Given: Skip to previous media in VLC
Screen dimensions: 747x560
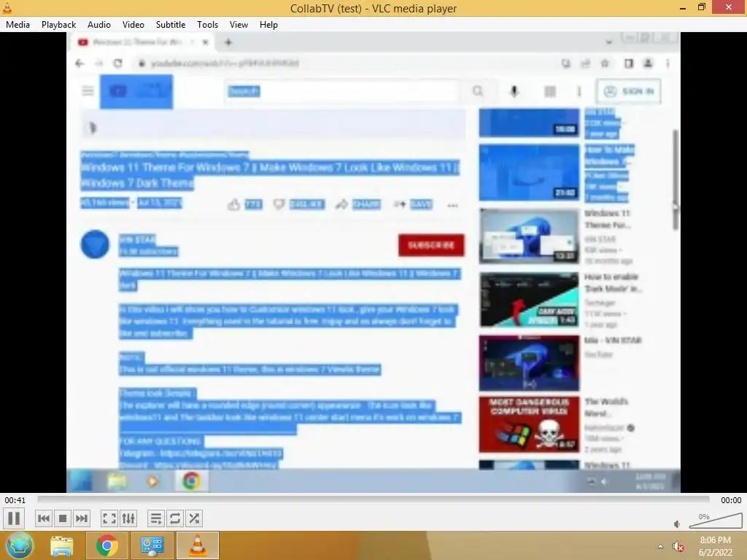Looking at the screenshot, I should tap(43, 518).
